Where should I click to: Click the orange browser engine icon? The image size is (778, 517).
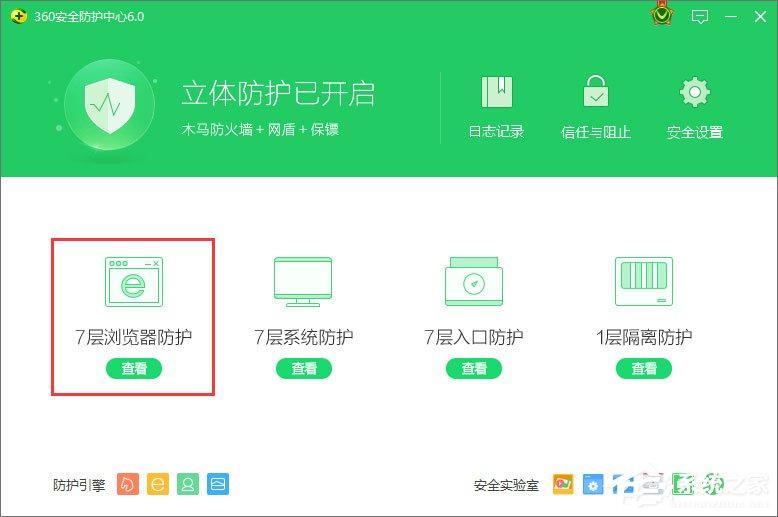tap(158, 484)
